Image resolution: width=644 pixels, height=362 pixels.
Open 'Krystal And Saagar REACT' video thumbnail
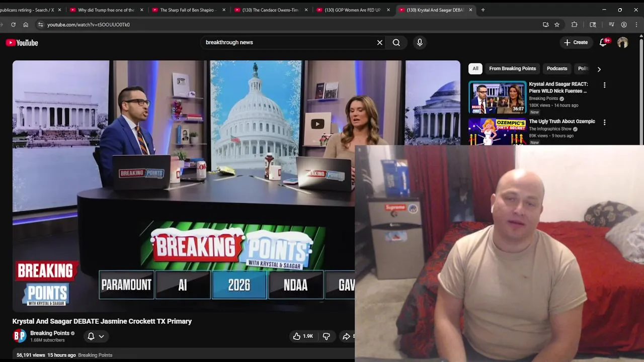[x=497, y=98]
